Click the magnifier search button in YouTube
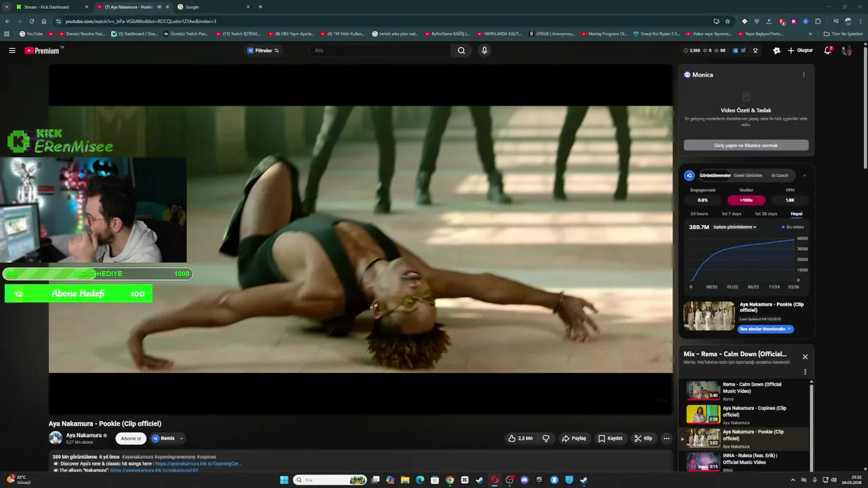 click(461, 50)
